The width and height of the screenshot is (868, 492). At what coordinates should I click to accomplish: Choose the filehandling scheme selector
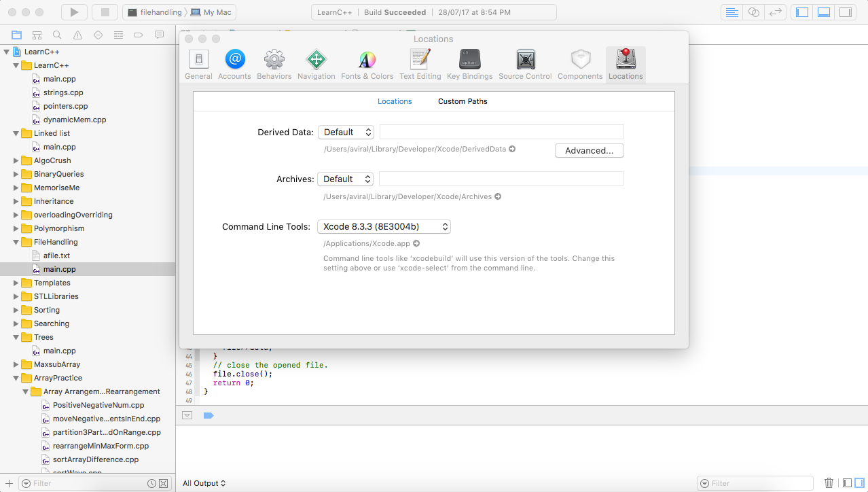tap(154, 12)
